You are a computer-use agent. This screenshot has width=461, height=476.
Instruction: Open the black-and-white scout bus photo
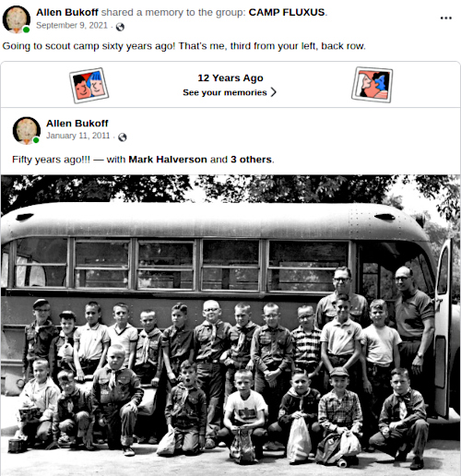pos(230,326)
